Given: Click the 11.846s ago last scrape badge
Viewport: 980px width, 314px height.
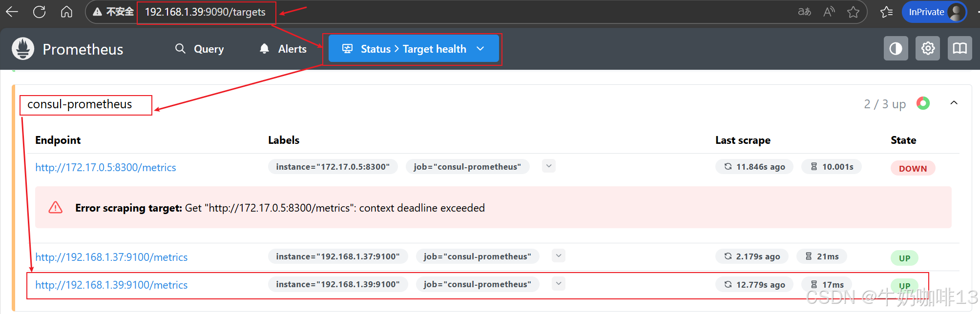Looking at the screenshot, I should coord(754,167).
